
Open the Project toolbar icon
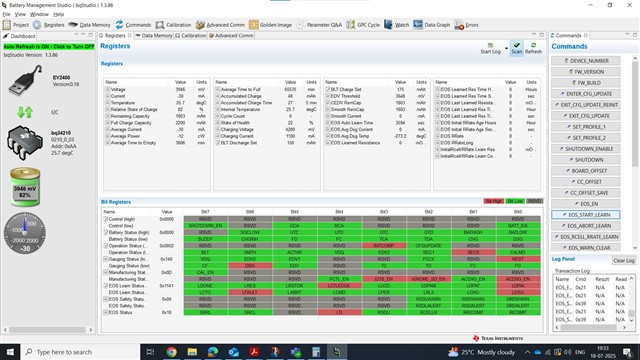(x=7, y=25)
